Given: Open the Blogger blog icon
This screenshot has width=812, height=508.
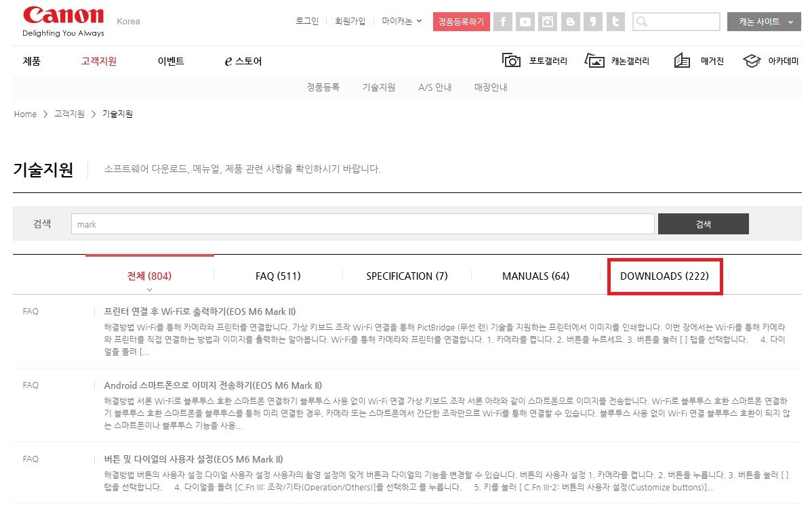Looking at the screenshot, I should pyautogui.click(x=570, y=22).
